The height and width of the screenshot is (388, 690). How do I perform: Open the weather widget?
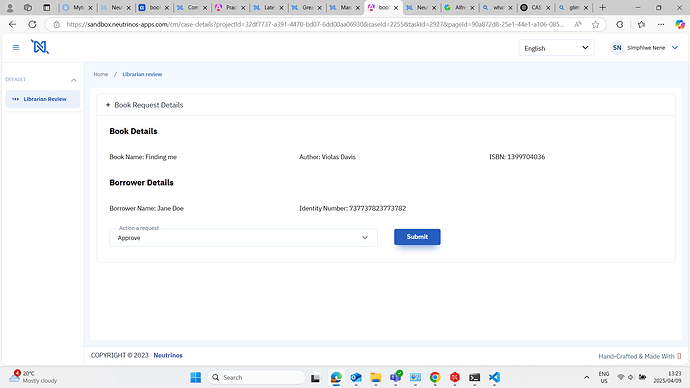(x=33, y=377)
